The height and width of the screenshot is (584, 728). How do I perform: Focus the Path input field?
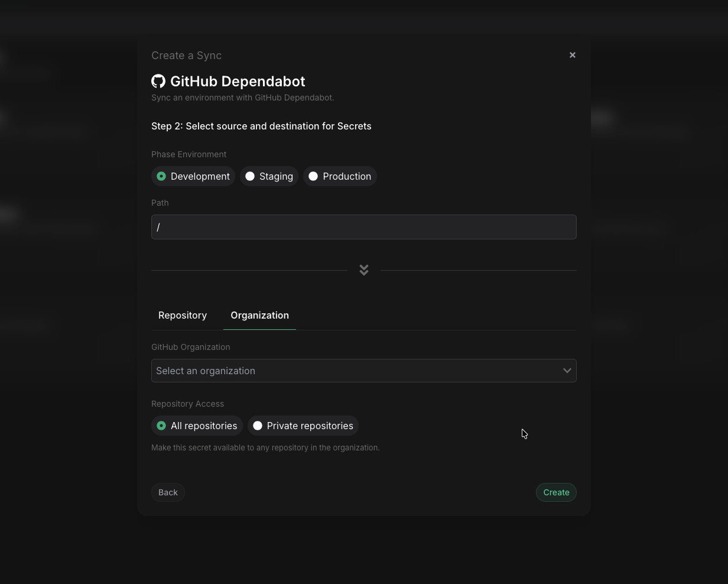coord(364,227)
